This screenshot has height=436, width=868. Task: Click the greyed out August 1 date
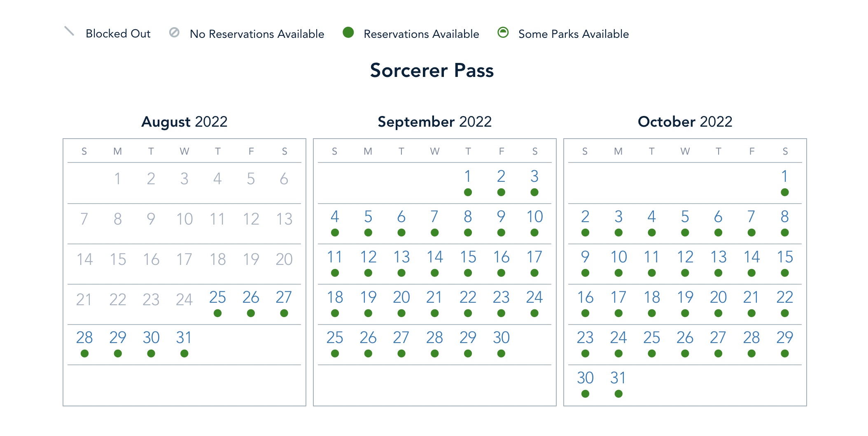tap(118, 179)
